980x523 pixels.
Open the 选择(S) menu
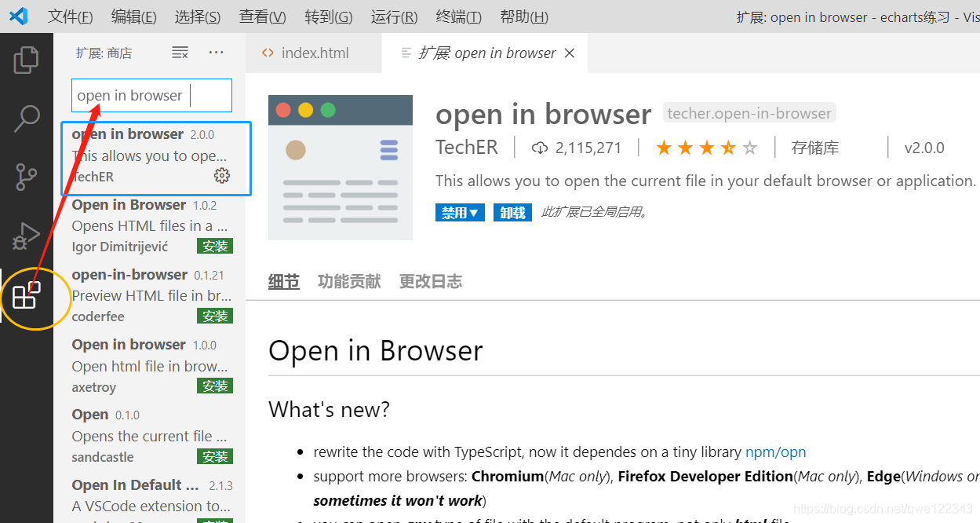pos(198,16)
